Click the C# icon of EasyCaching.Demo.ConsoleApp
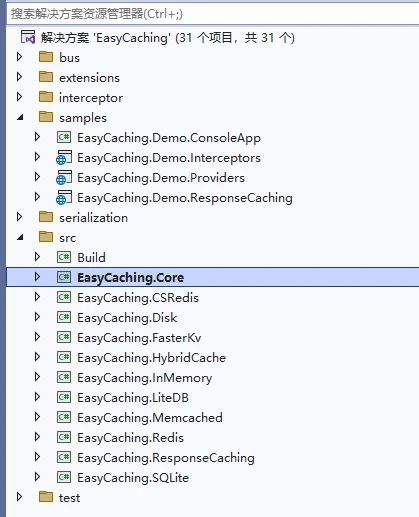The width and height of the screenshot is (419, 517). [64, 137]
